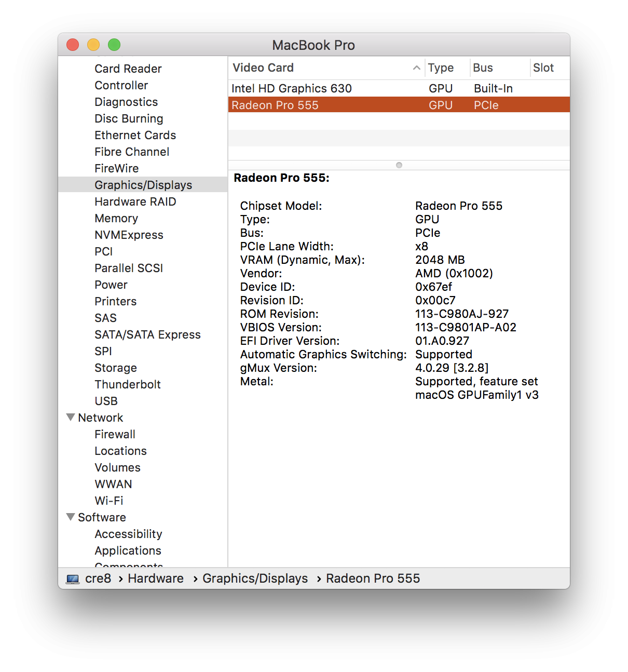Select Memory in the sidebar
Viewport: 628px width, 672px height.
click(x=116, y=218)
